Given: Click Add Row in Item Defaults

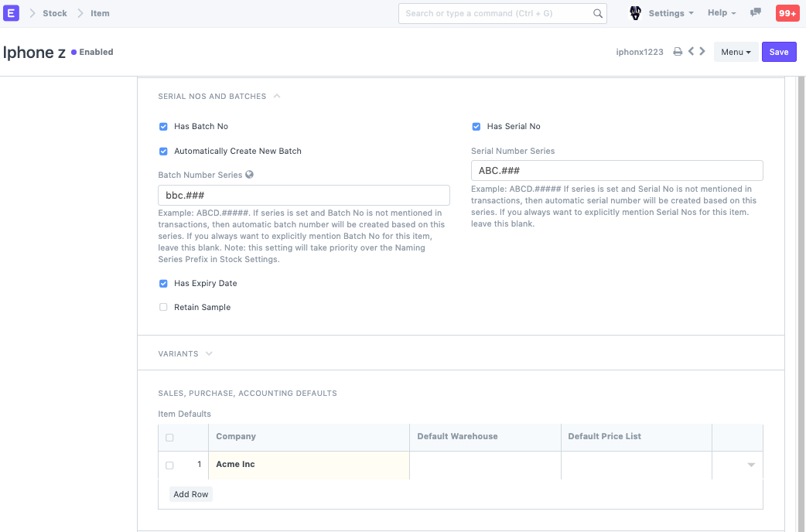Looking at the screenshot, I should tap(191, 494).
